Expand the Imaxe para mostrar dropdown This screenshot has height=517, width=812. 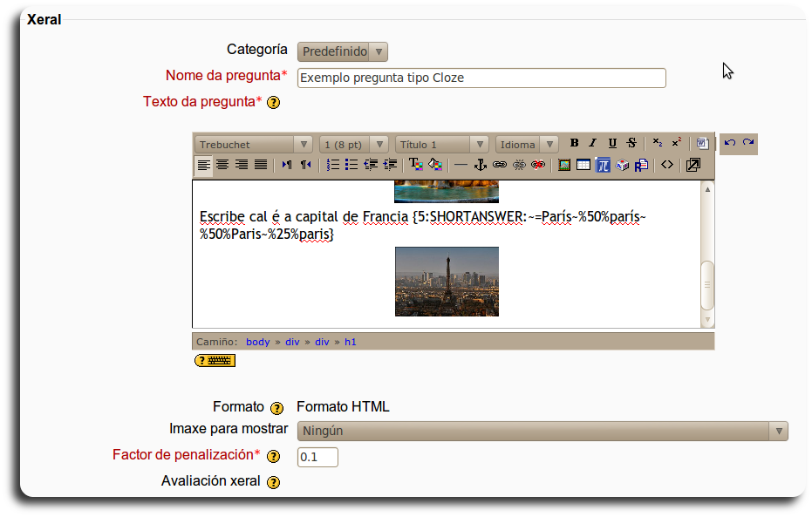point(542,431)
